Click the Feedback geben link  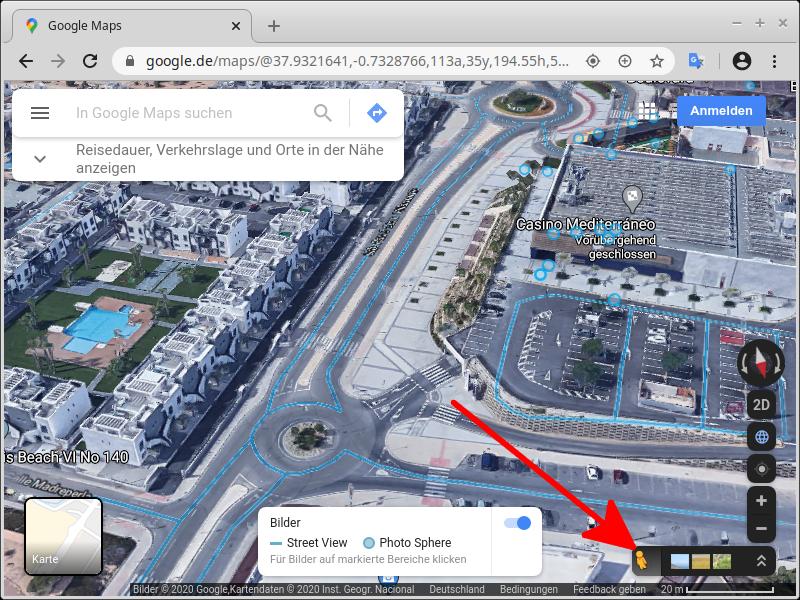click(609, 590)
